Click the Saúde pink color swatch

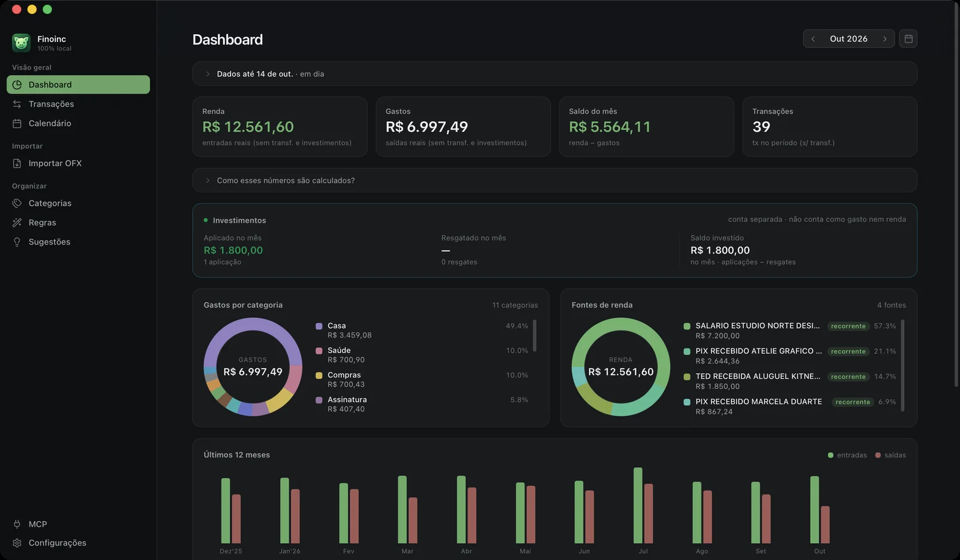tap(319, 351)
